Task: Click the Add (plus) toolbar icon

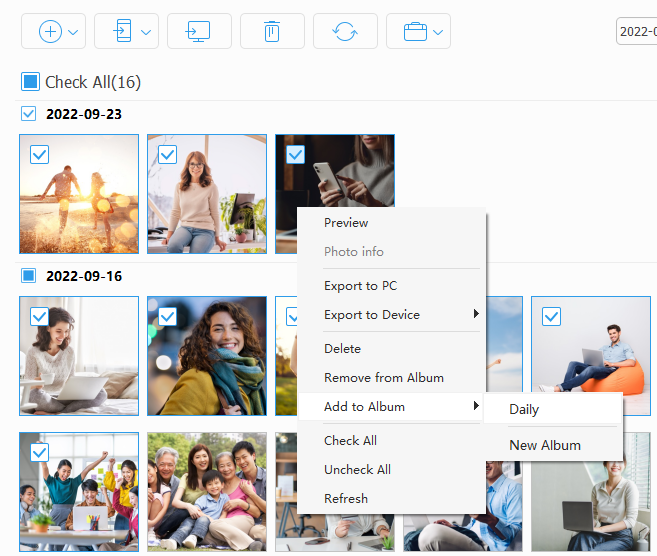Action: 50,32
